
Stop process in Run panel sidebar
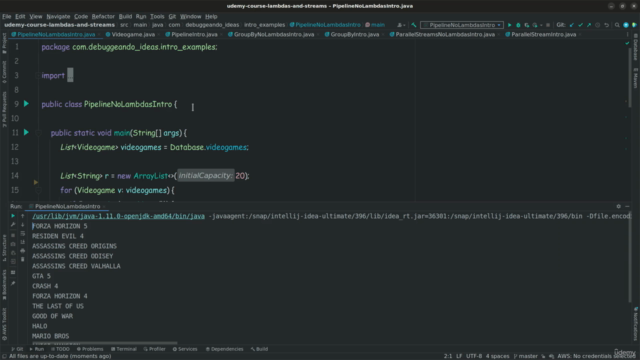13,235
